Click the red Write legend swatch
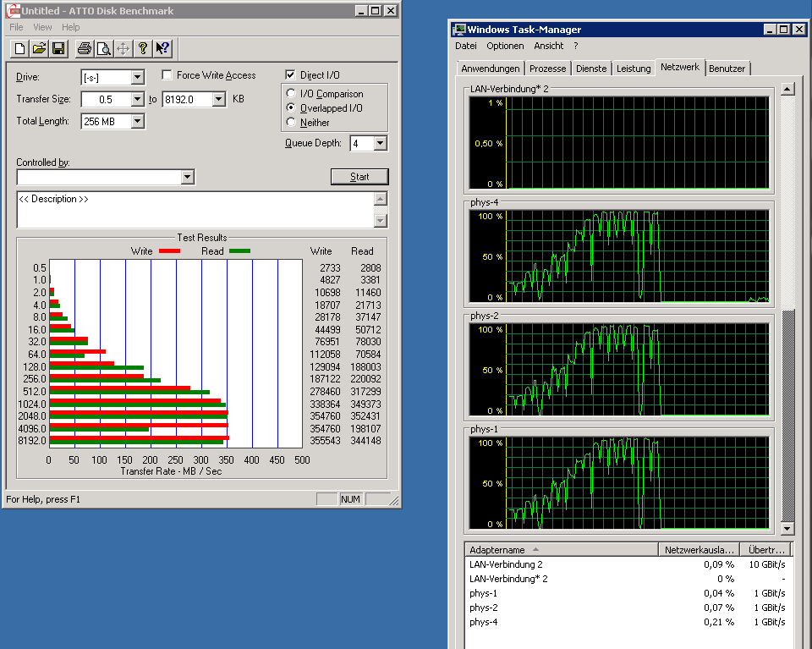Screen dimensions: 812x649 click(169, 250)
